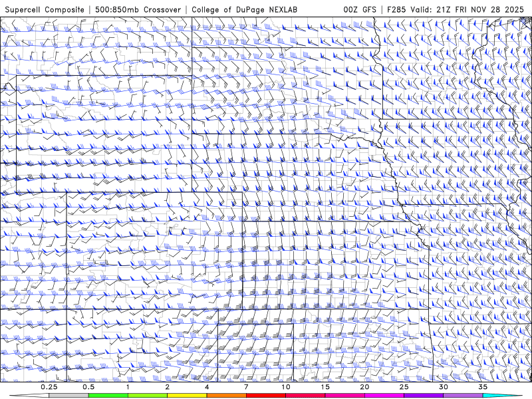Click the Valid: 21Z FRI NOV 28 2025 text
The width and height of the screenshot is (532, 399).
coord(467,9)
